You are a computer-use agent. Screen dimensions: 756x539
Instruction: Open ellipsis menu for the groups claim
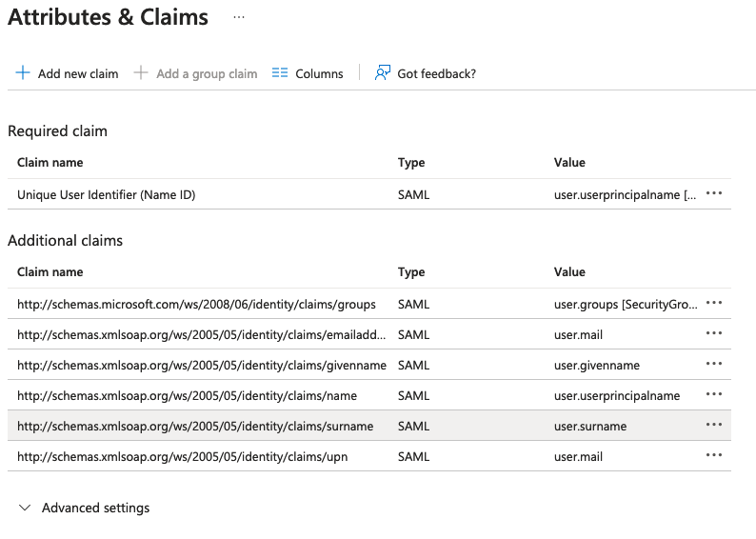714,304
